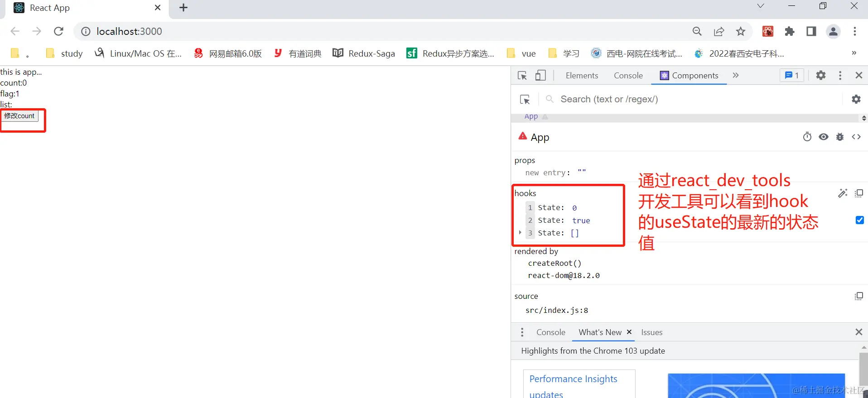
Task: Bookmark this page with star icon
Action: tap(741, 31)
